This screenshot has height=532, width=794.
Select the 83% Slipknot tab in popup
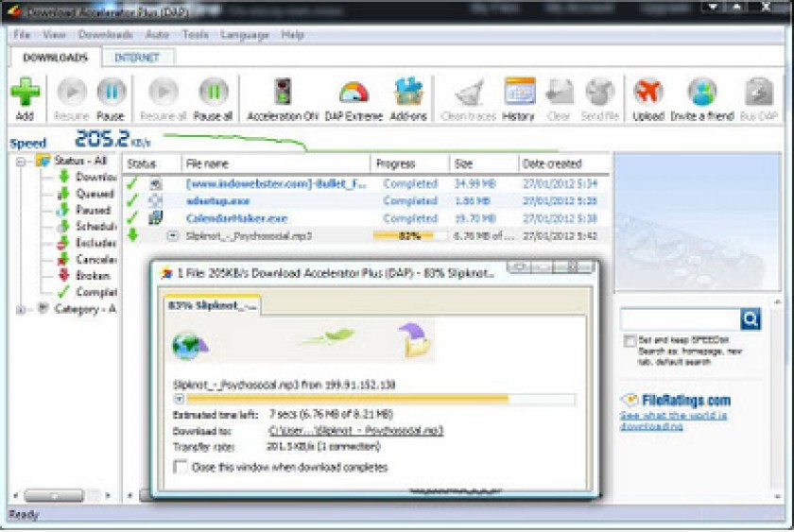[x=212, y=306]
